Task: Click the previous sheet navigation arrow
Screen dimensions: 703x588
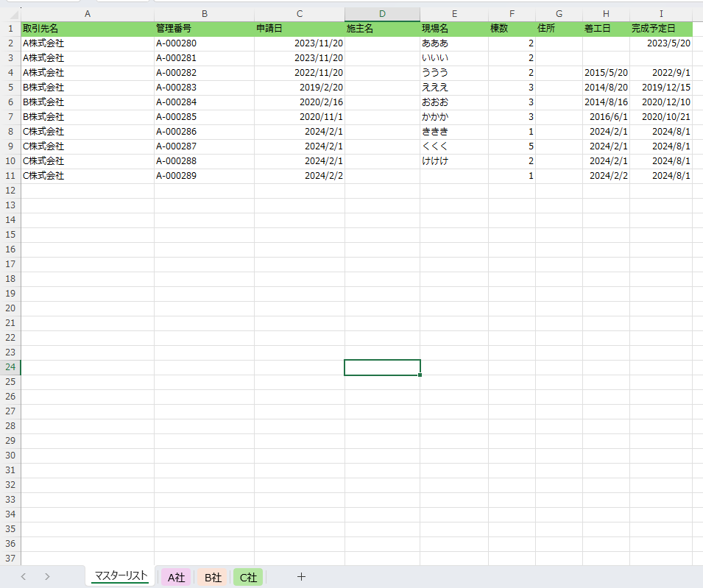Action: [24, 577]
